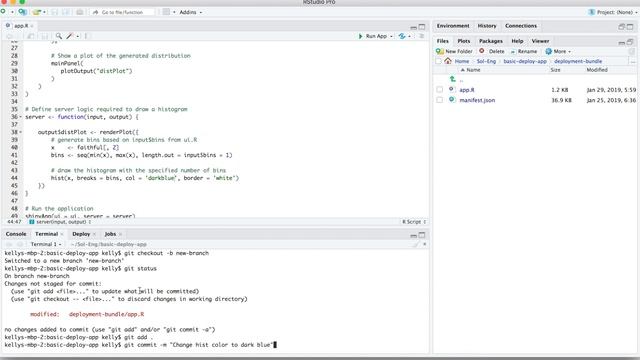Switch to the Plots tab
Image resolution: width=640 pixels, height=360 pixels.
pos(464,41)
